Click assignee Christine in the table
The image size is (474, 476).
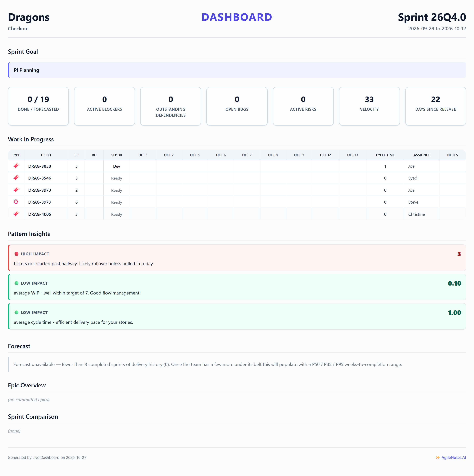click(416, 214)
